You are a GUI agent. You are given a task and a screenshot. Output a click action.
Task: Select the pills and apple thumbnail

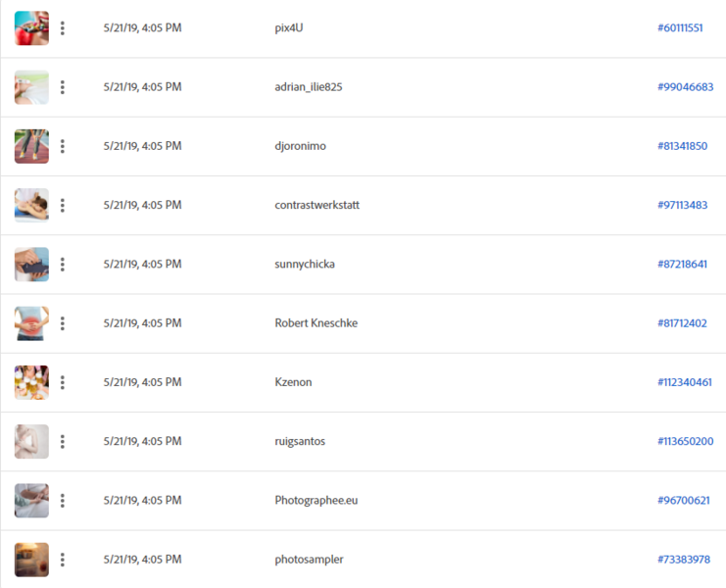(x=31, y=28)
